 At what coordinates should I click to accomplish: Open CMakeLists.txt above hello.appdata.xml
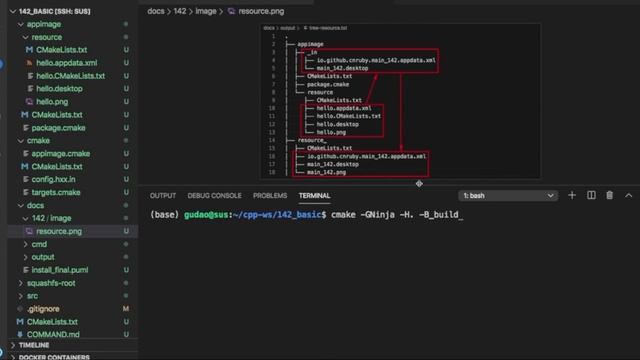(61, 50)
